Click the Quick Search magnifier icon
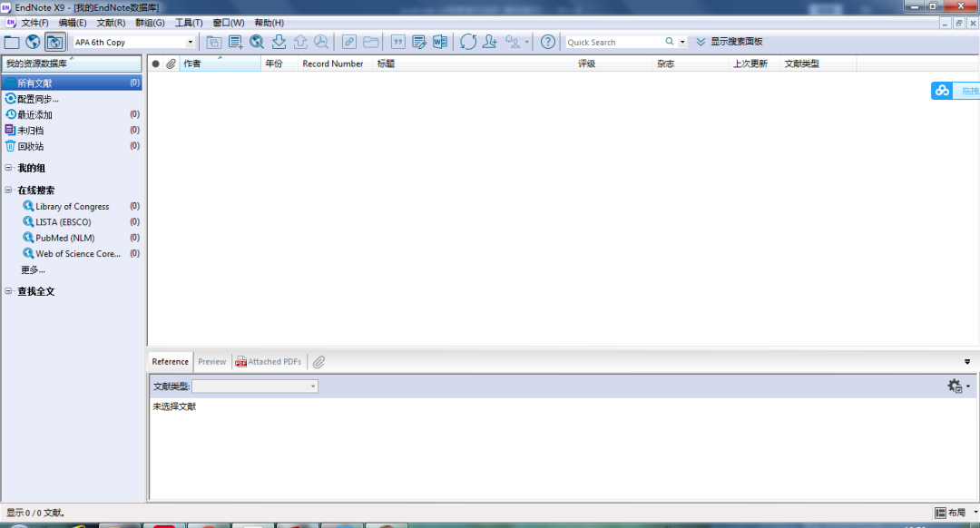 coord(670,42)
